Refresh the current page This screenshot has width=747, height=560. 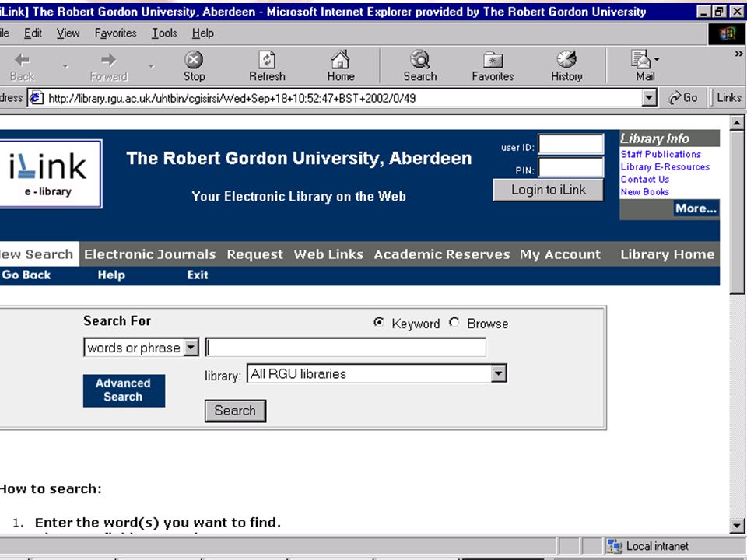[x=267, y=66]
